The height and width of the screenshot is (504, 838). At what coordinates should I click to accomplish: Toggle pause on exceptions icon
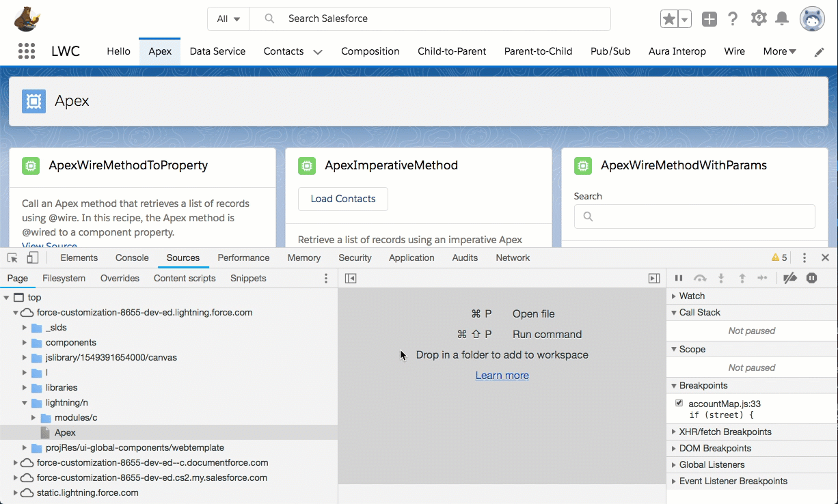811,278
